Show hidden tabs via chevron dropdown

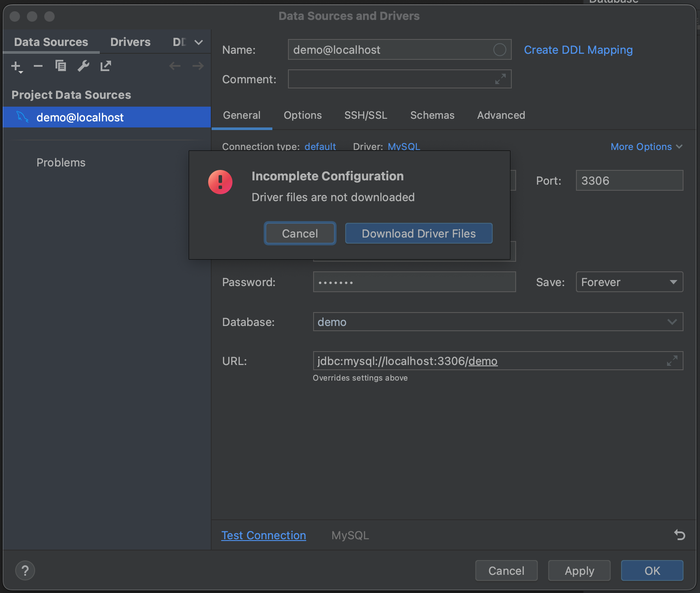(199, 42)
